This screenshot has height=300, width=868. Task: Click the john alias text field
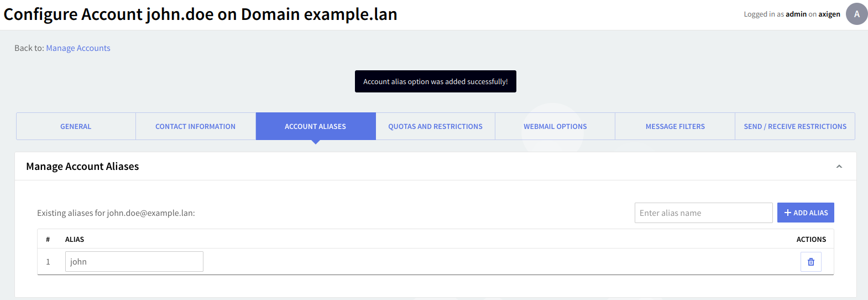(134, 262)
